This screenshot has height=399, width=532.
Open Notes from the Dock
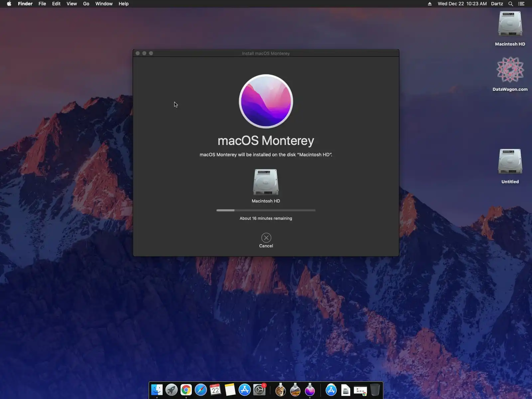[230, 390]
